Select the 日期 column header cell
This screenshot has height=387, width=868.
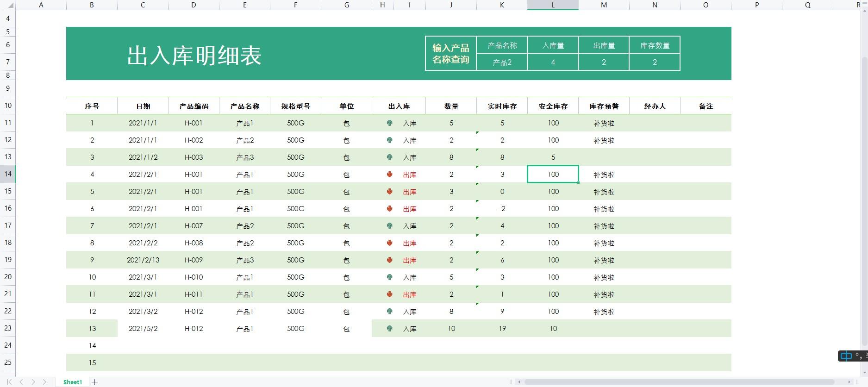point(143,106)
